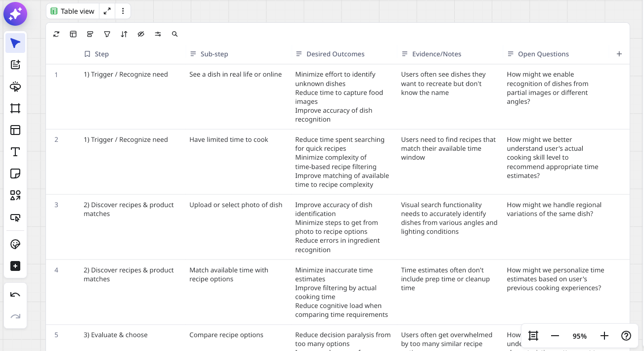Click the refresh table icon
Viewport: 644px width, 351px height.
[x=56, y=34]
